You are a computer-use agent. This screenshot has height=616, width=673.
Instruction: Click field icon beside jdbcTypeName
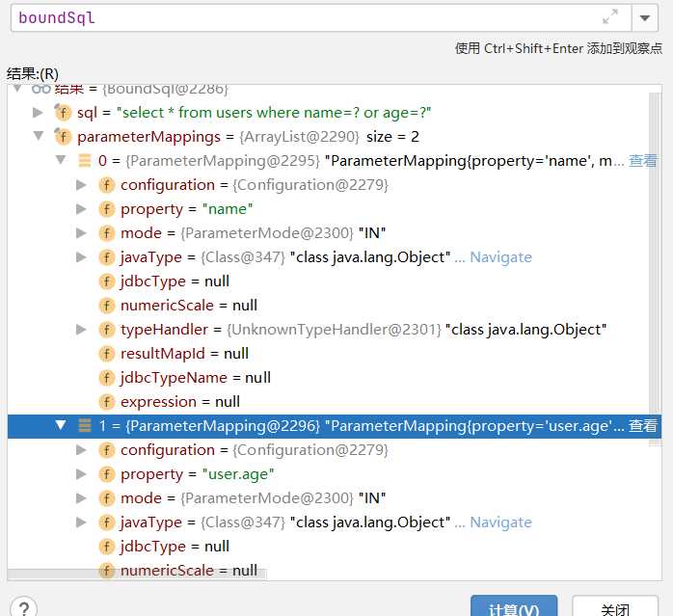coord(106,378)
